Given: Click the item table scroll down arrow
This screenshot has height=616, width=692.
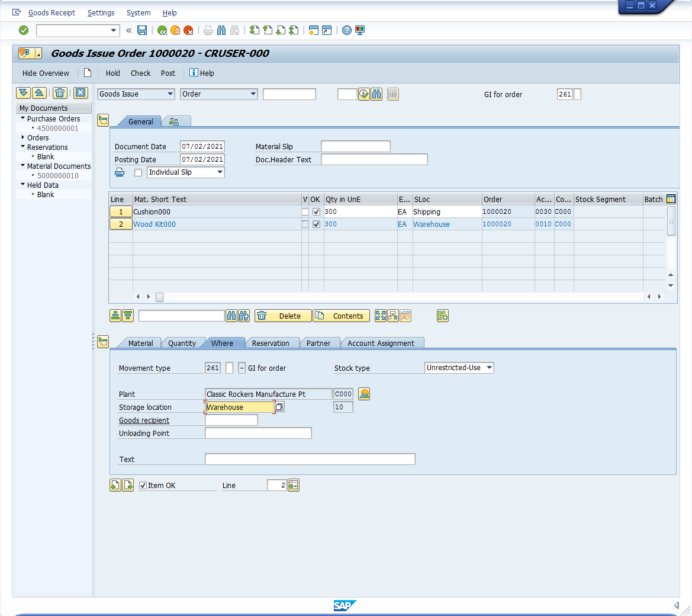Looking at the screenshot, I should tap(671, 285).
